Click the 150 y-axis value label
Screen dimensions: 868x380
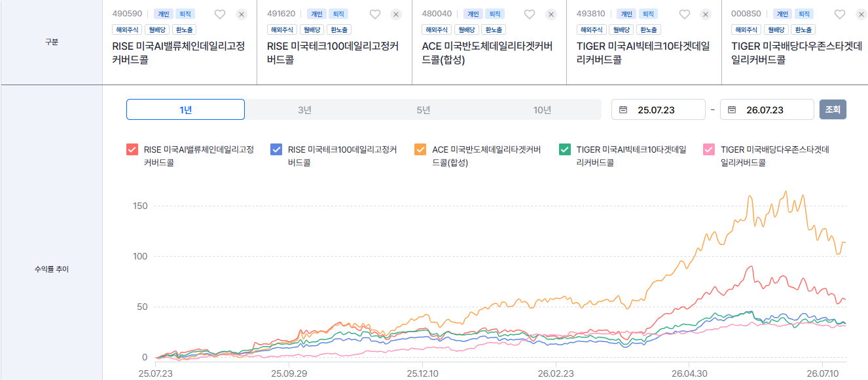[x=140, y=206]
